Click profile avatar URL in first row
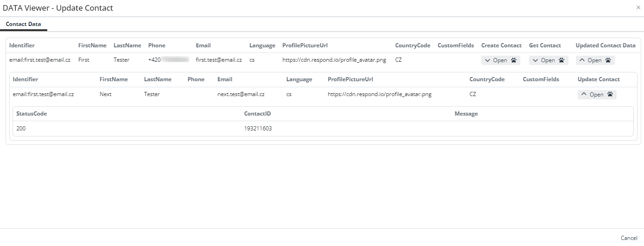Screen dimensions: 644x246 (x=334, y=60)
